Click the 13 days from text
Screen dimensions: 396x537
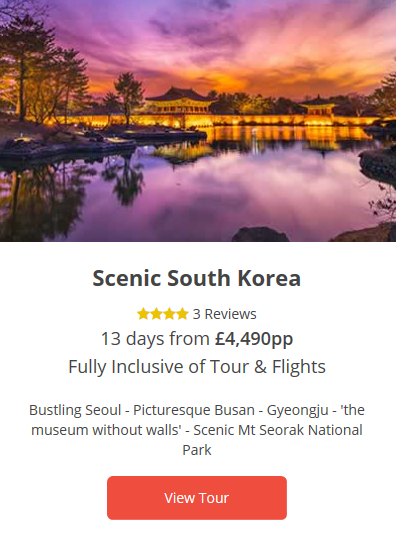[155, 339]
